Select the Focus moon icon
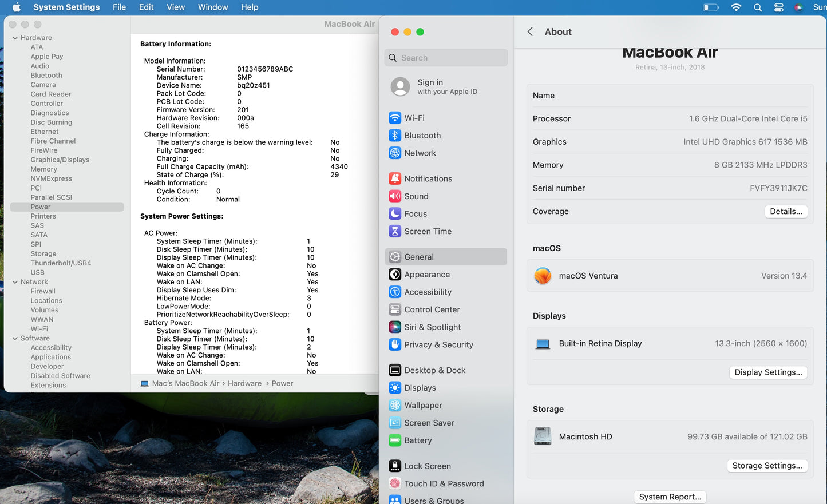 tap(395, 214)
